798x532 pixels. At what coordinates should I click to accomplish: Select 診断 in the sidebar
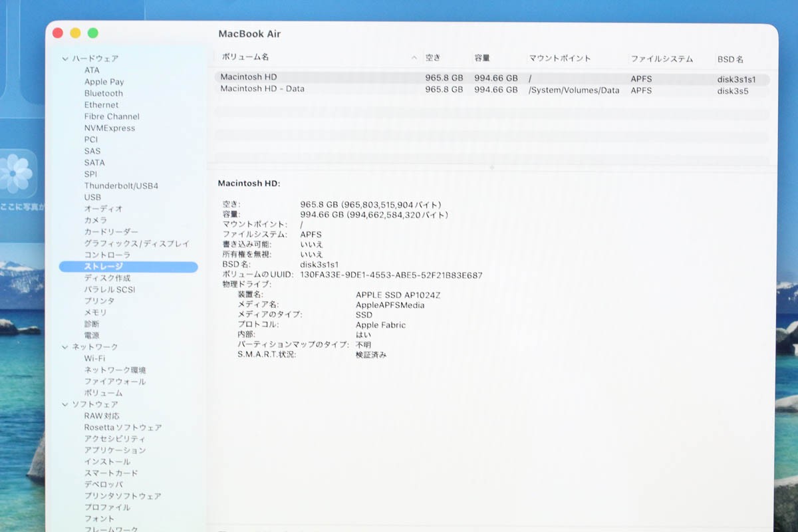coord(92,325)
